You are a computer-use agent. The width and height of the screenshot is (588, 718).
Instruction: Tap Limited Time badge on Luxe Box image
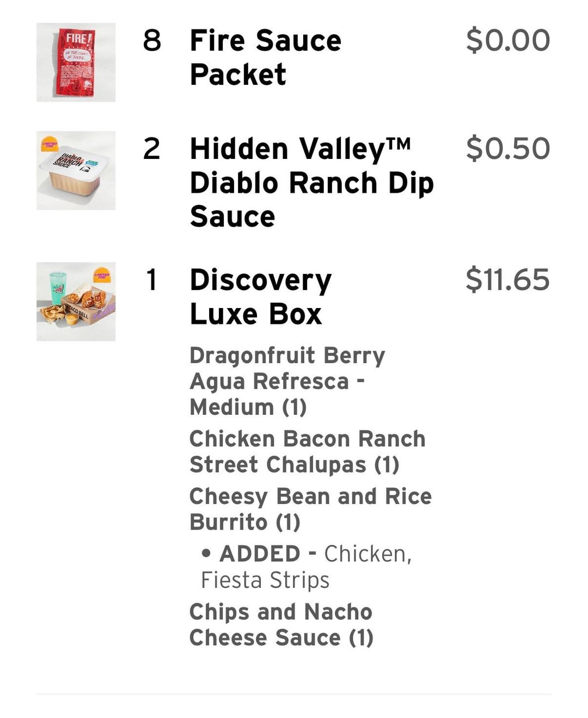[x=102, y=275]
